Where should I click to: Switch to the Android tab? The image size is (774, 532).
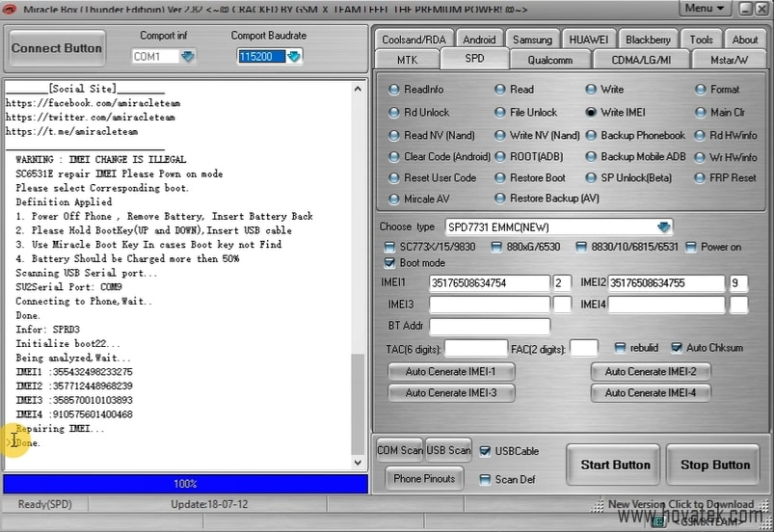tap(479, 40)
